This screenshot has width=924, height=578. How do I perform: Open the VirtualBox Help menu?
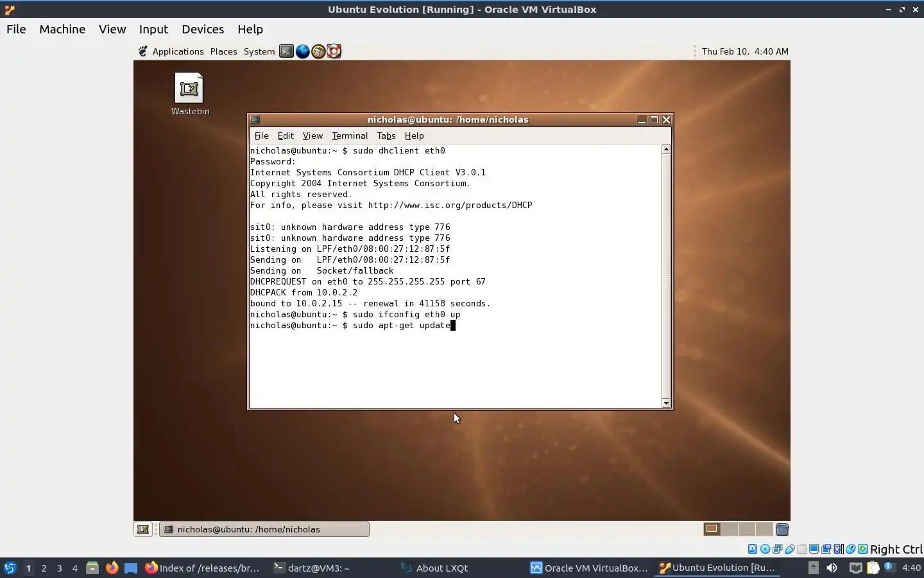250,29
